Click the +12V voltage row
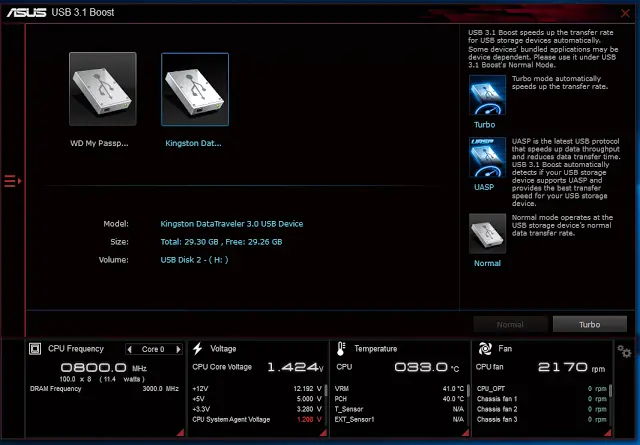Image resolution: width=640 pixels, height=445 pixels. click(257, 389)
